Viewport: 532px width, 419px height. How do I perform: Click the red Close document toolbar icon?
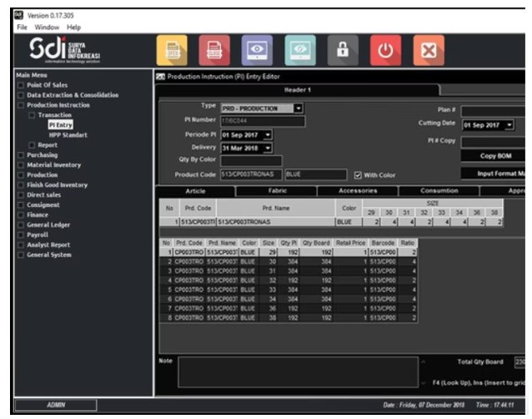pos(214,50)
